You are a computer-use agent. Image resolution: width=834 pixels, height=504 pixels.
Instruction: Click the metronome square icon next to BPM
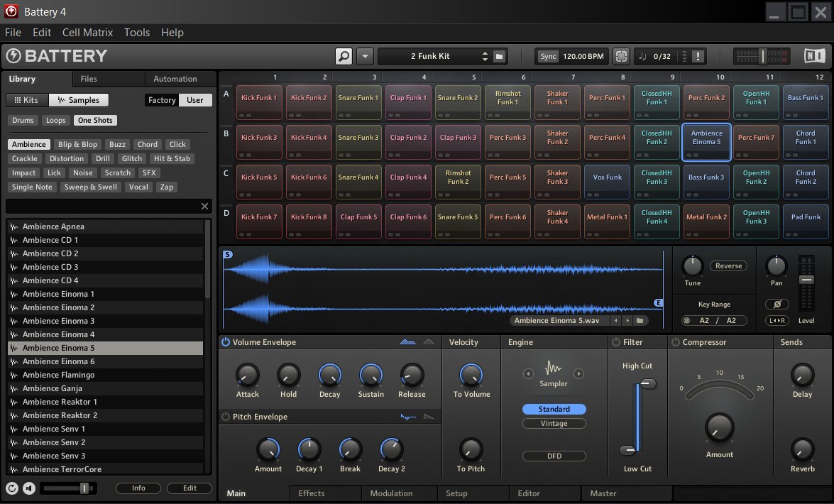pos(621,56)
